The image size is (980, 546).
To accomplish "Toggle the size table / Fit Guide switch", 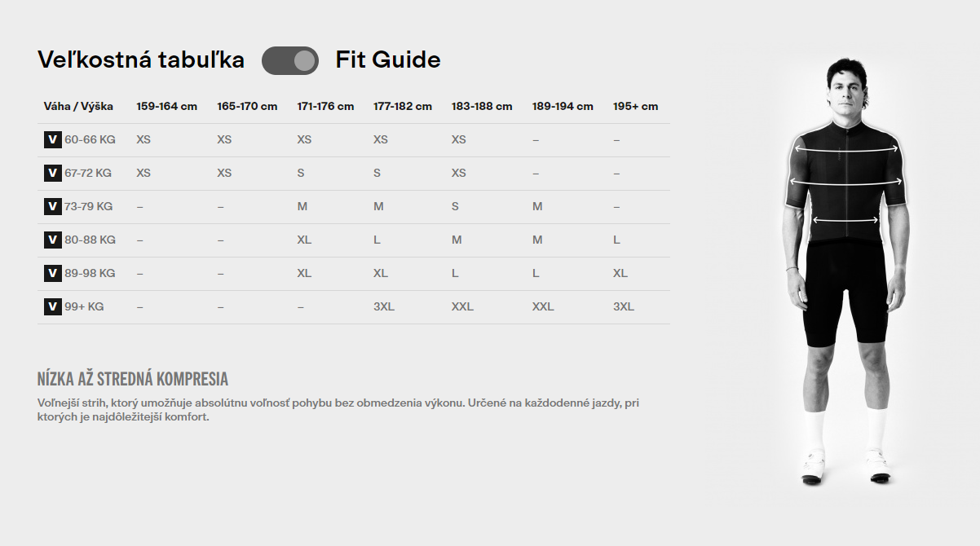I will [x=290, y=60].
